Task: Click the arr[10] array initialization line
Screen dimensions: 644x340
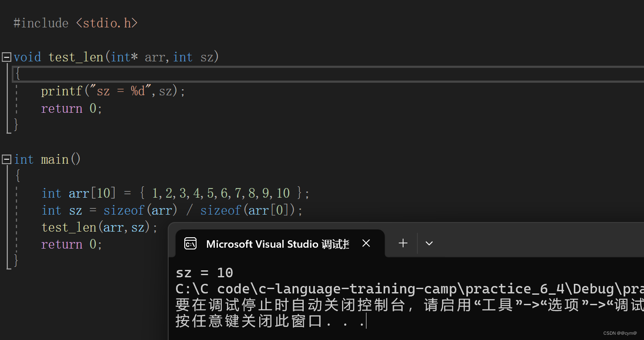Action: (x=176, y=193)
